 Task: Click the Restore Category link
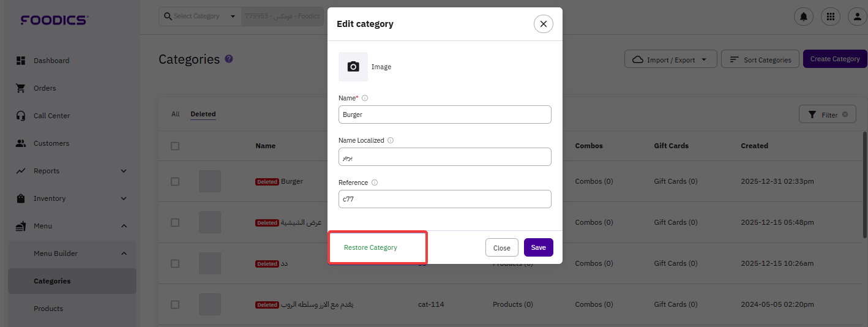click(370, 247)
